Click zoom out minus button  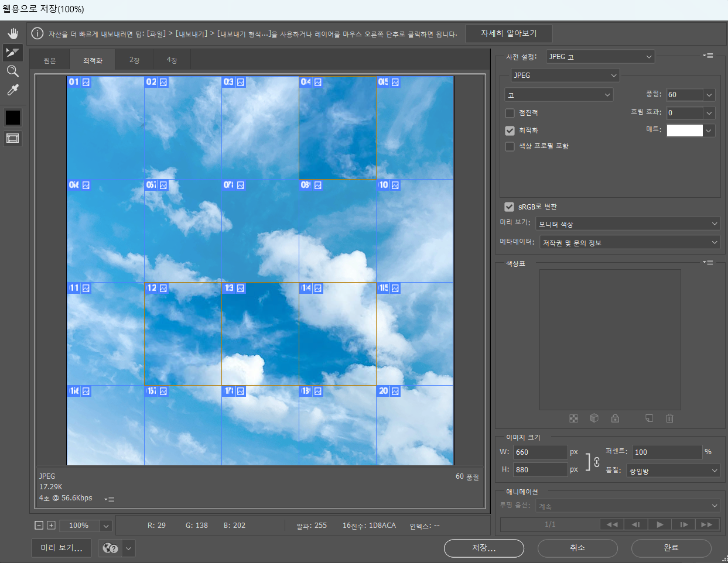pyautogui.click(x=39, y=526)
